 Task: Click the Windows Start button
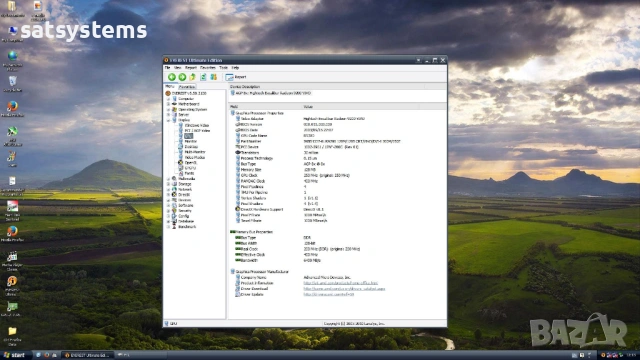click(15, 355)
